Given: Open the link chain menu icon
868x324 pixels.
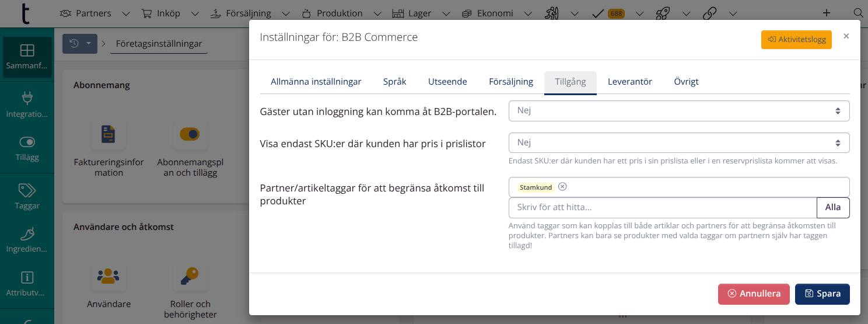Looking at the screenshot, I should click(x=709, y=13).
